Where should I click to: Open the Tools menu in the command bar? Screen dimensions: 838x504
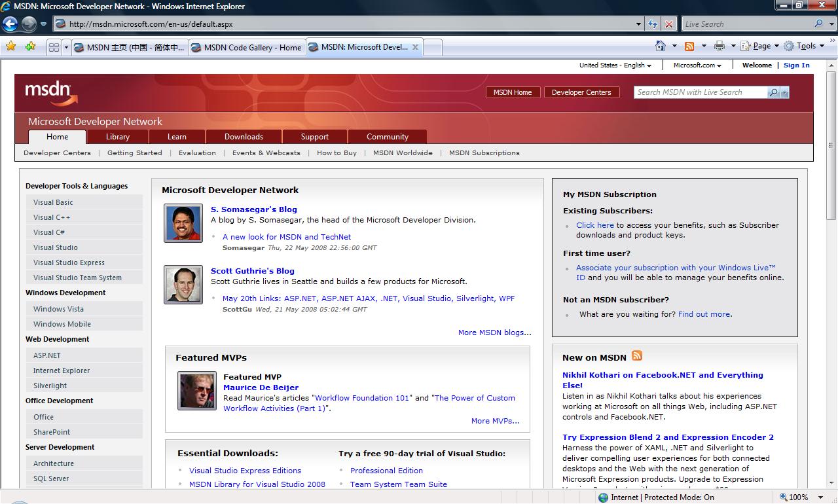(x=805, y=46)
